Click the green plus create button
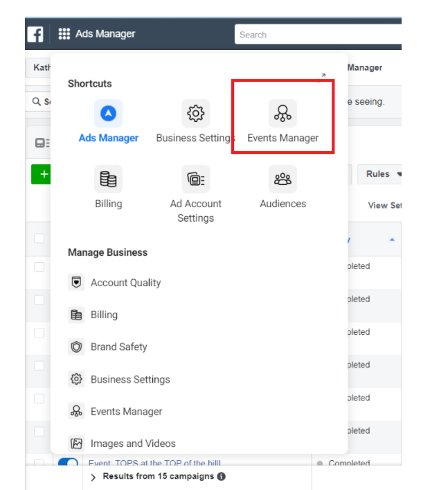Viewport: 448px width, 490px height. click(x=41, y=174)
